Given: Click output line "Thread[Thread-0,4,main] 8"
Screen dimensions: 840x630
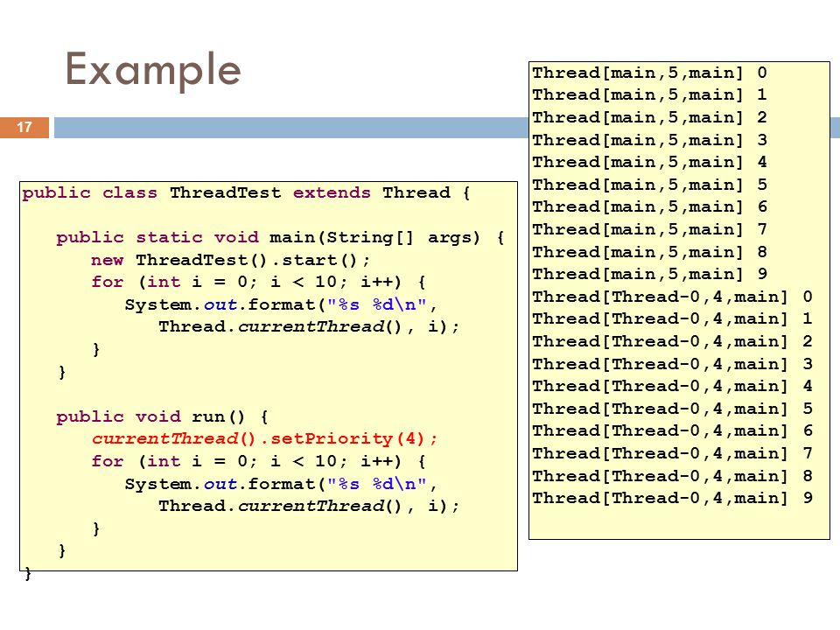Looking at the screenshot, I should 673,476.
